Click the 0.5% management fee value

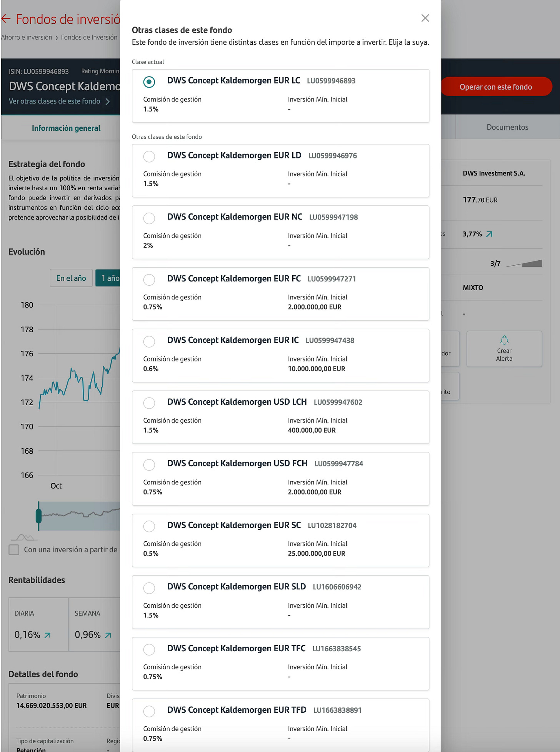151,554
